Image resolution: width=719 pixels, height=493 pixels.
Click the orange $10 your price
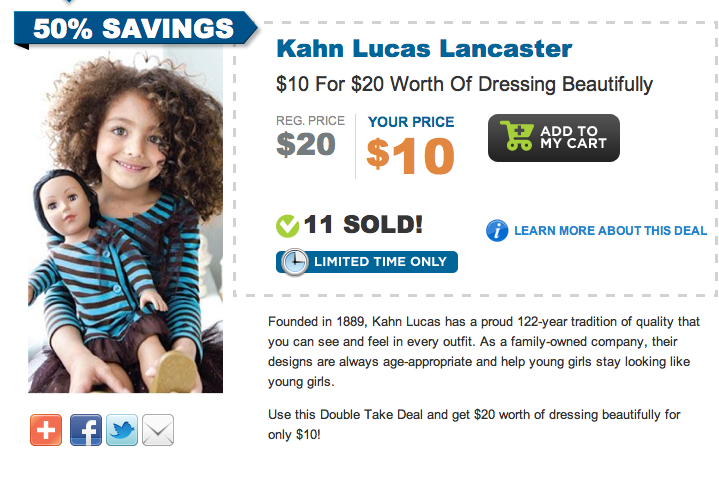point(410,154)
